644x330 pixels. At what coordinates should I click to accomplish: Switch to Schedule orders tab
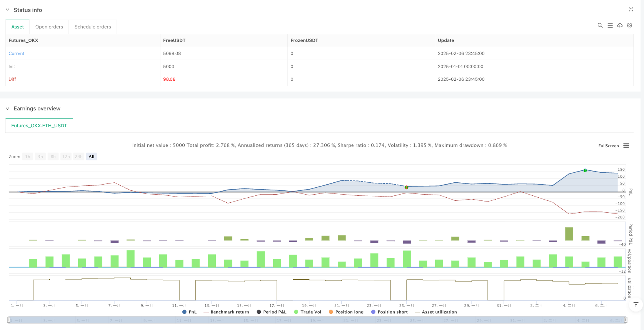pos(92,27)
